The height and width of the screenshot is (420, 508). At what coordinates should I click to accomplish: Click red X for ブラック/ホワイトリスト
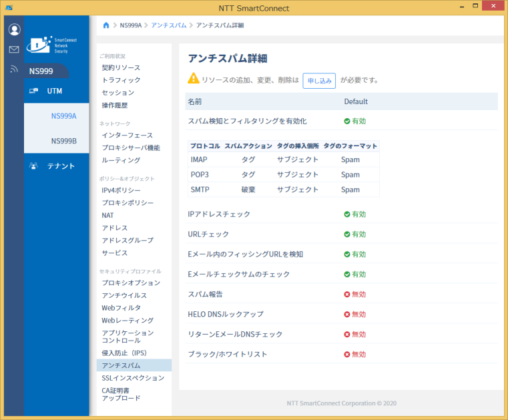click(346, 355)
